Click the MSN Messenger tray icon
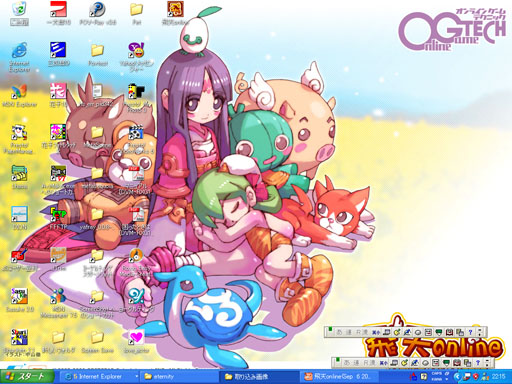512x384 pixels. tap(485, 377)
